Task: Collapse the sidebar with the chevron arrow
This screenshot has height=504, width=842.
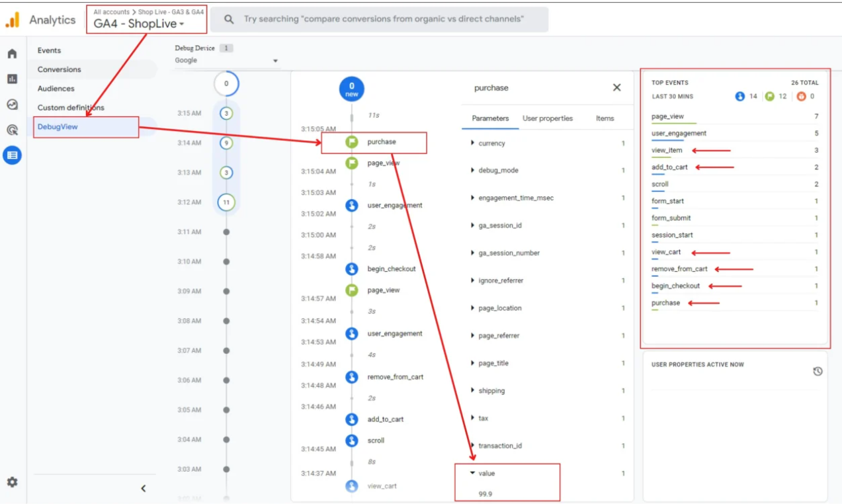Action: (x=144, y=488)
